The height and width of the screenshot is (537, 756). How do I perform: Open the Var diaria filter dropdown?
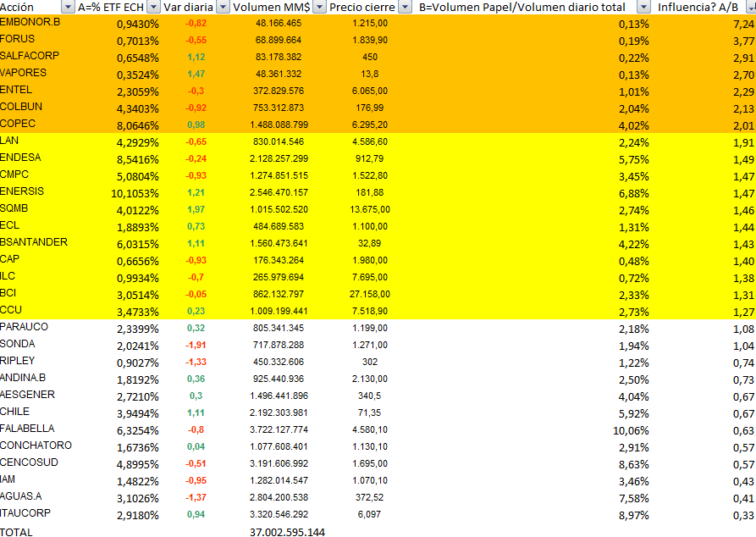(x=223, y=8)
